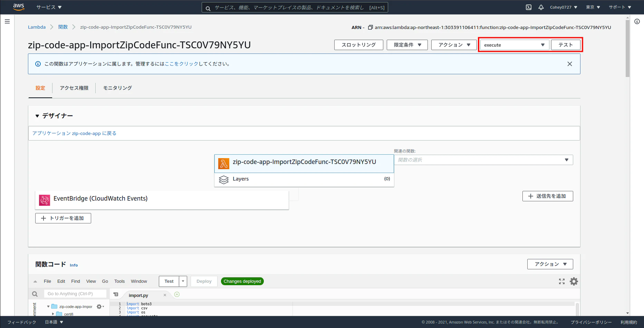Open the Cohey0727 account dropdown
The image size is (644, 328).
564,7
